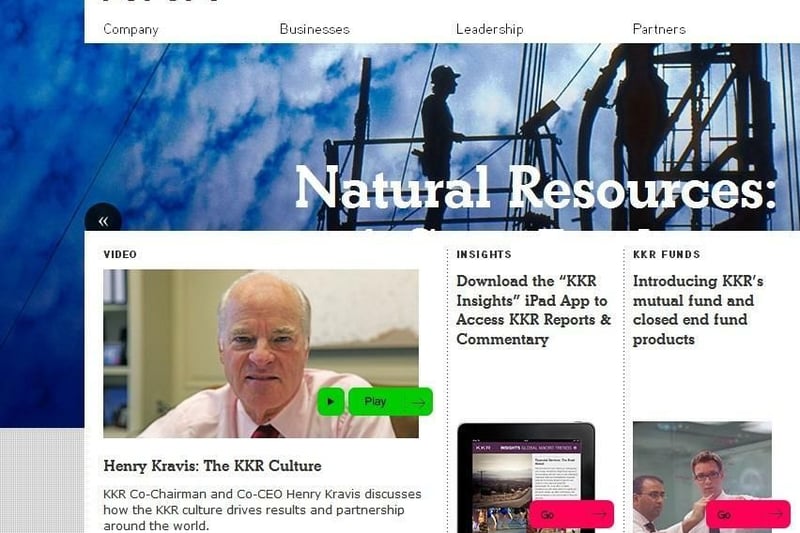The height and width of the screenshot is (533, 800).
Task: Click the iPad app preview image
Action: (x=526, y=477)
